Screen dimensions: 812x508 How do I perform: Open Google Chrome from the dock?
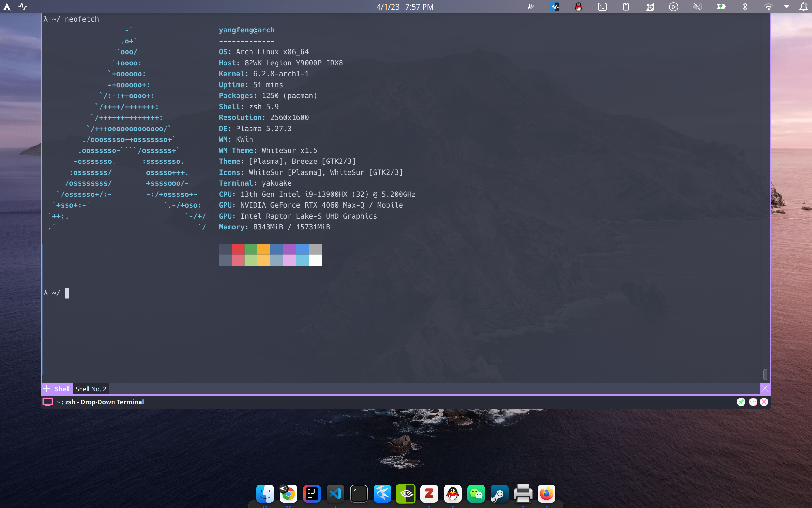(x=288, y=493)
